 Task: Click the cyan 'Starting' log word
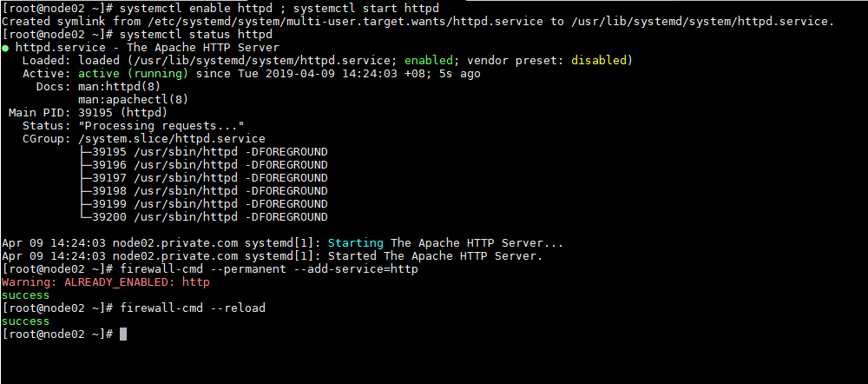[x=356, y=242]
